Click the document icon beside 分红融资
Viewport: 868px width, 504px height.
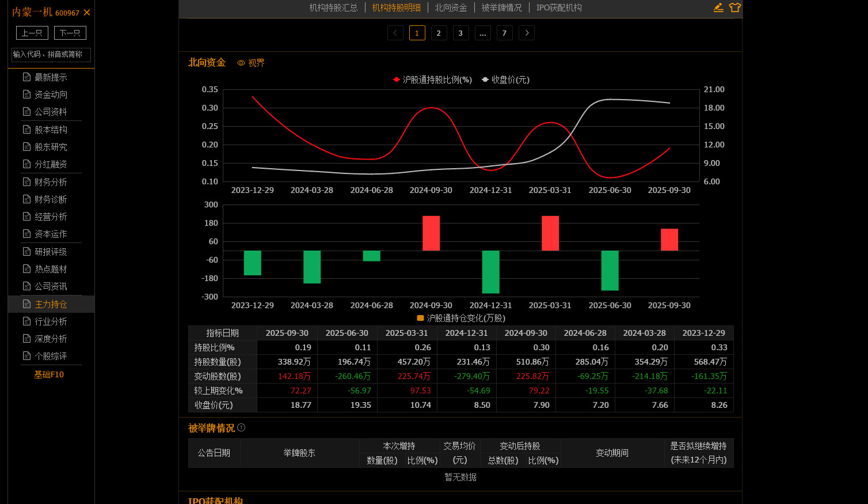tap(26, 164)
